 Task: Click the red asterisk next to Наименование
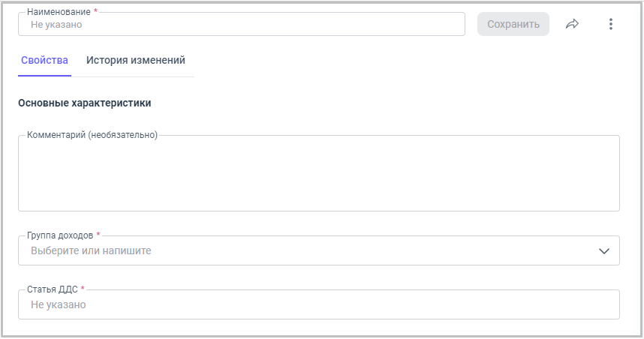(96, 12)
